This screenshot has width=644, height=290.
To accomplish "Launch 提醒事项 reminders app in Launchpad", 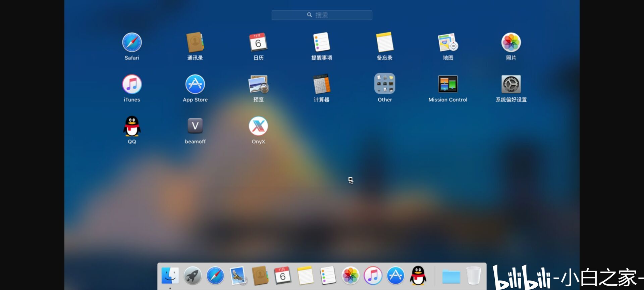I will tap(321, 42).
